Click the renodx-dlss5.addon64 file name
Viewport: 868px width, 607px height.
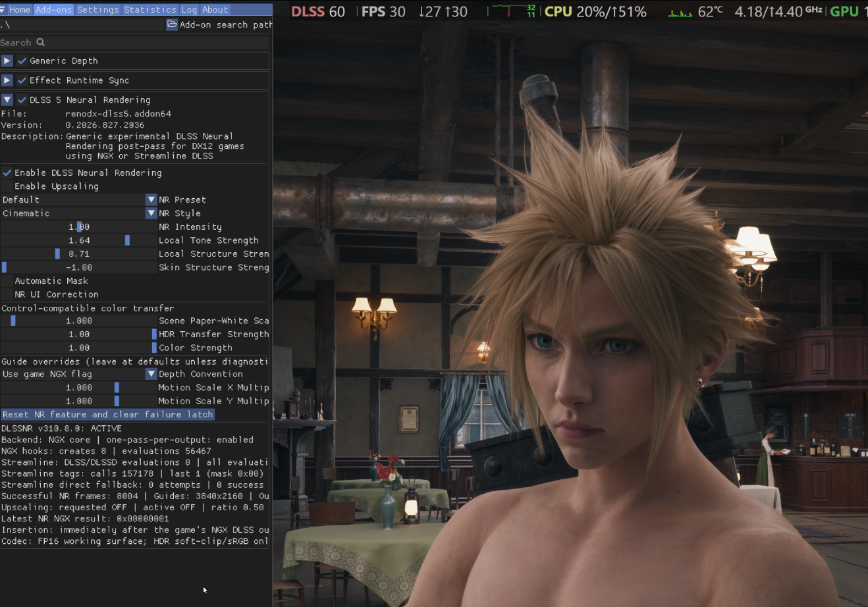point(119,114)
